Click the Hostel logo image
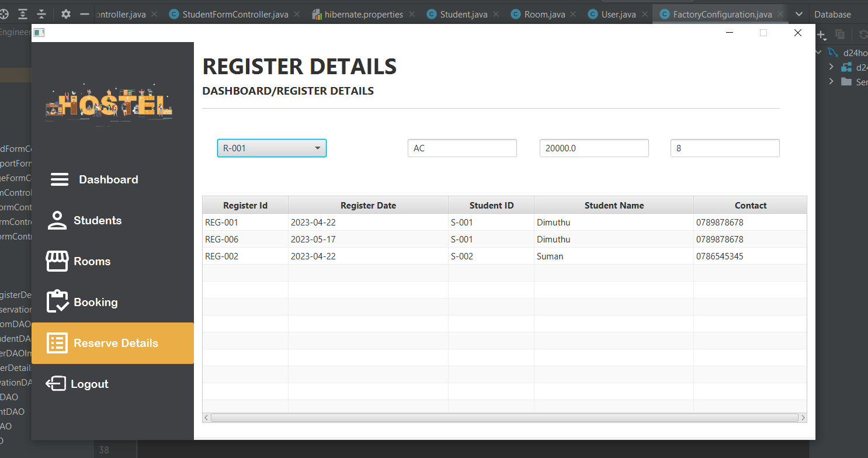This screenshot has width=868, height=458. 109,103
